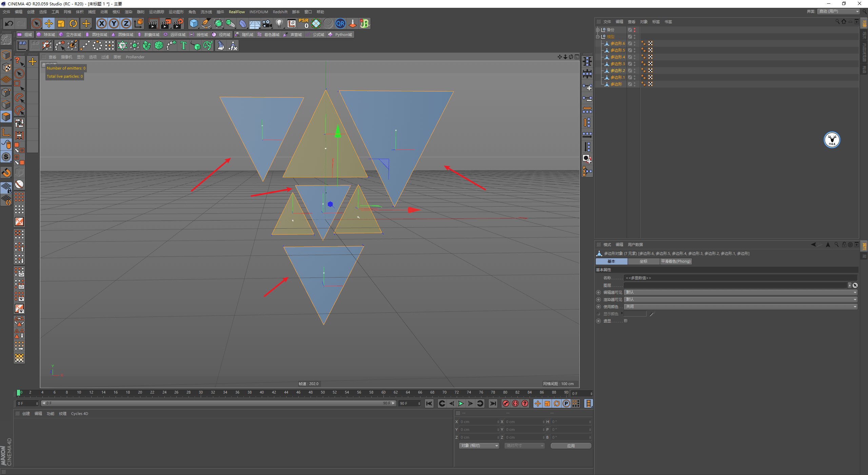The image size is (868, 475).
Task: Click the PSR reset icon
Action: coord(303,23)
